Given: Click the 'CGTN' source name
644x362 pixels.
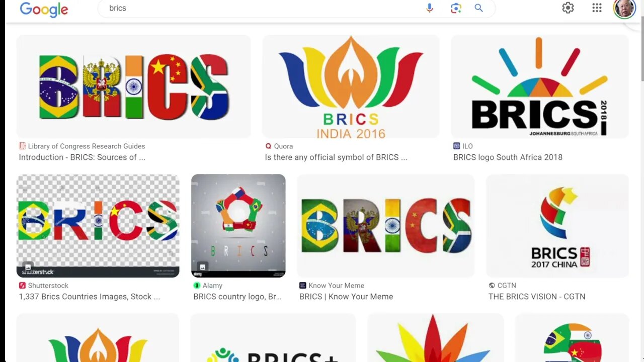Looking at the screenshot, I should [507, 285].
